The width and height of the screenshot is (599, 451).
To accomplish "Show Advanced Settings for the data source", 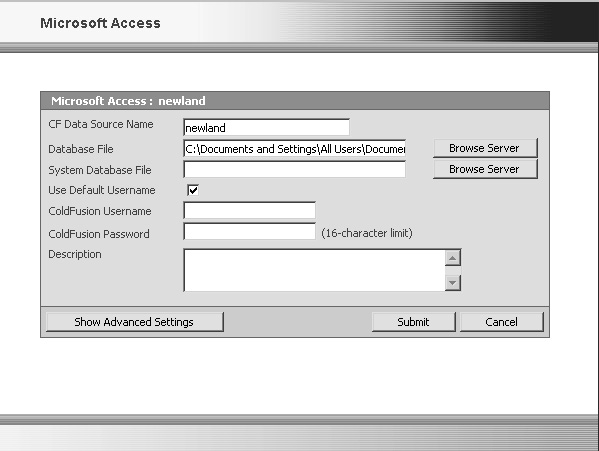I will (134, 322).
